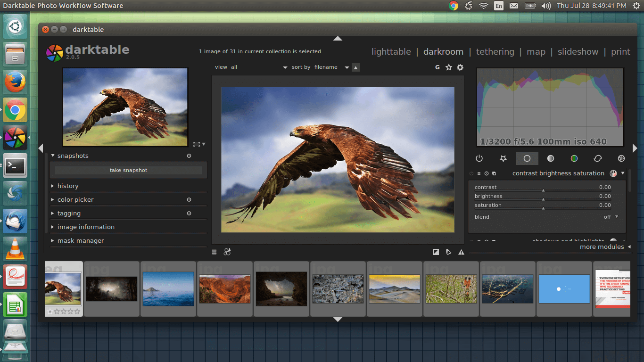Open quick presets menu below image
Image resolution: width=644 pixels, height=362 pixels.
214,252
